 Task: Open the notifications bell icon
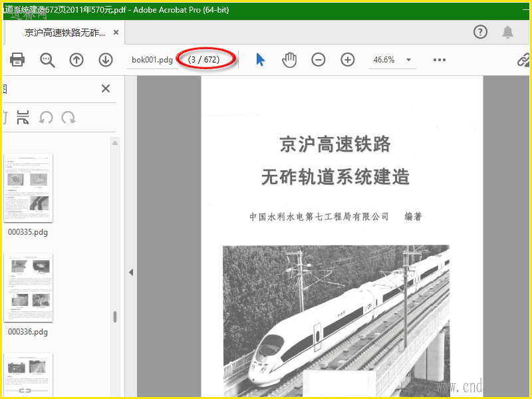click(507, 32)
